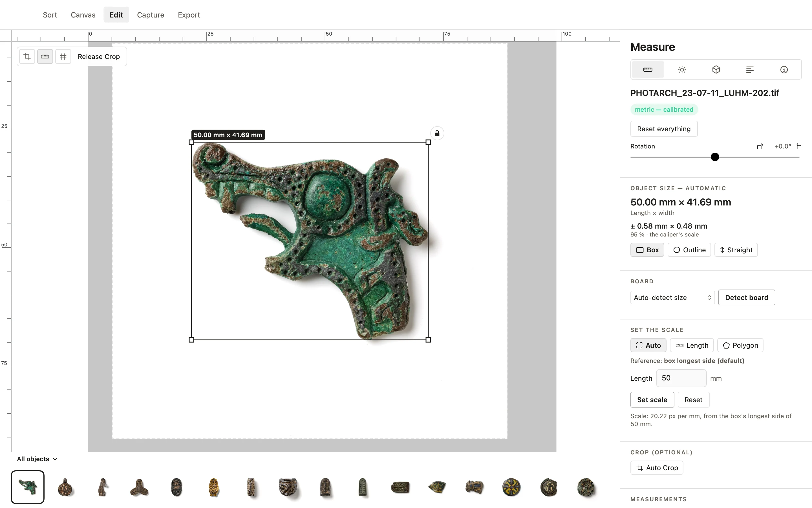Click the lock icon on bounding box
Image resolution: width=812 pixels, height=508 pixels.
(437, 133)
